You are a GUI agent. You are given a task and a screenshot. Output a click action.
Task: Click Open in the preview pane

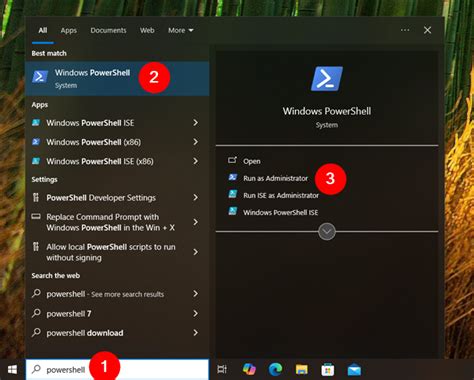click(x=252, y=161)
